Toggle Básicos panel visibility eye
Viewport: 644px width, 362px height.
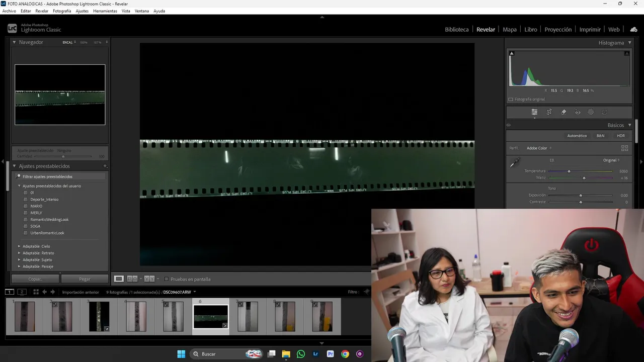click(x=508, y=125)
